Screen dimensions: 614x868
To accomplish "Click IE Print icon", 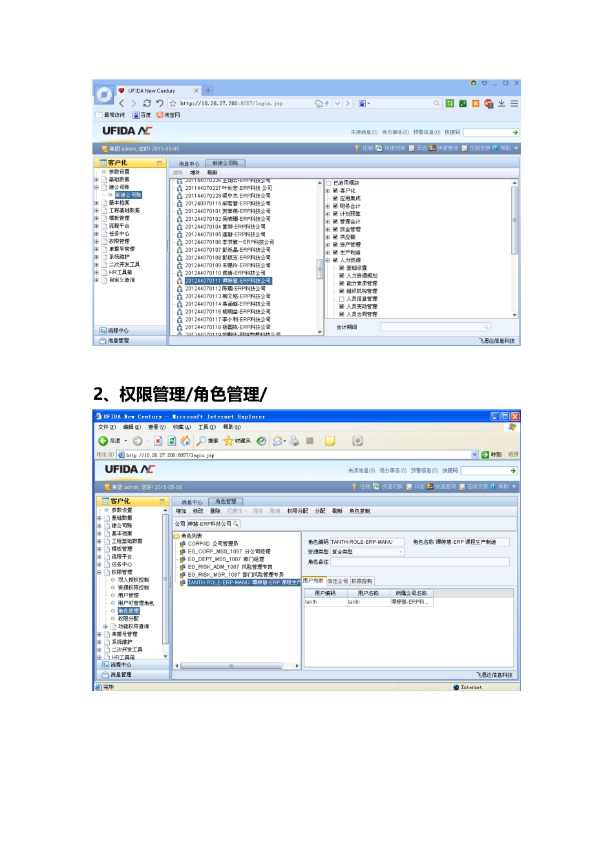I will coord(295,441).
